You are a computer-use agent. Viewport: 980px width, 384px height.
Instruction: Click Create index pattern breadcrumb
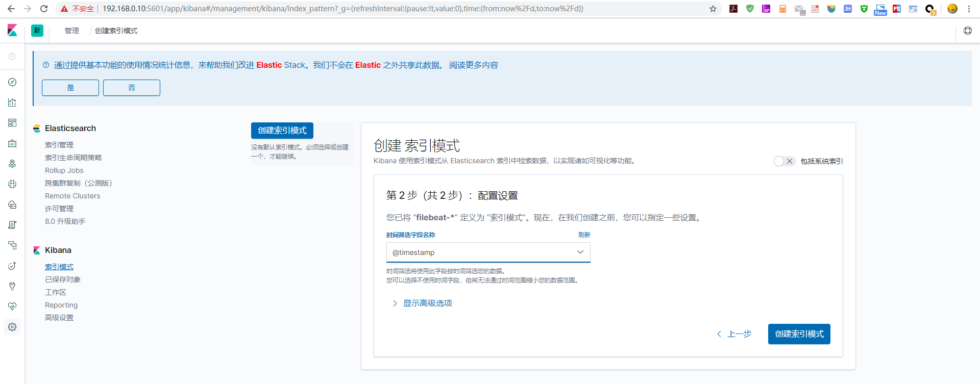point(116,31)
